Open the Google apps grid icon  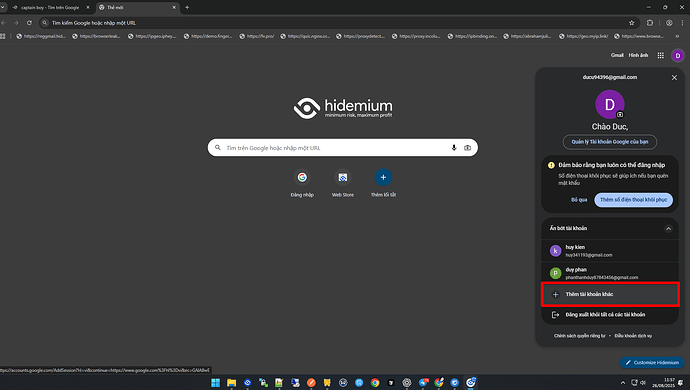[x=661, y=55]
